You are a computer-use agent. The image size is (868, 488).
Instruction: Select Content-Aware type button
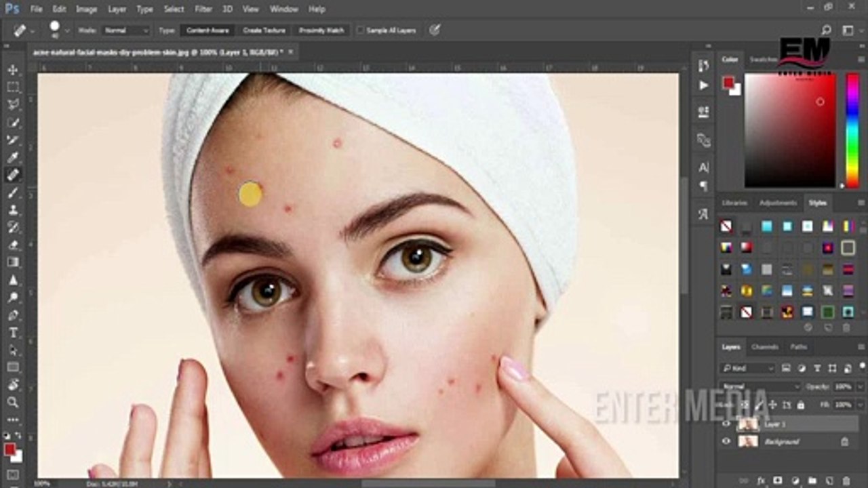(x=208, y=30)
